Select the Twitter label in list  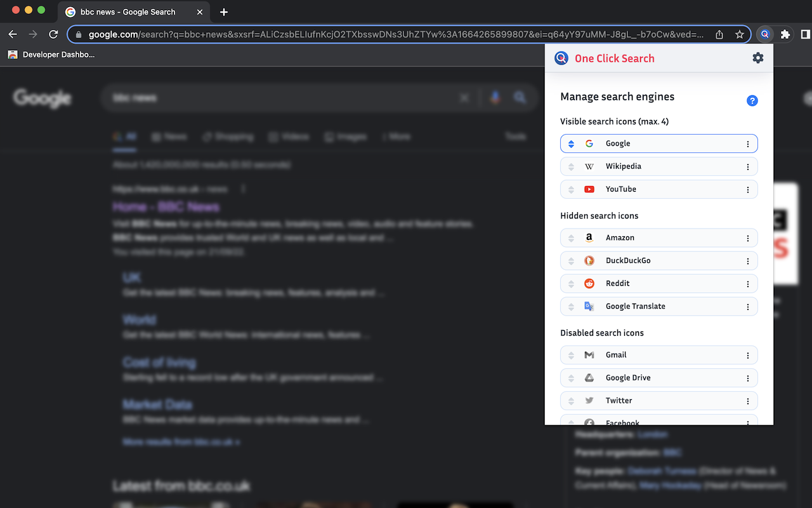point(619,401)
